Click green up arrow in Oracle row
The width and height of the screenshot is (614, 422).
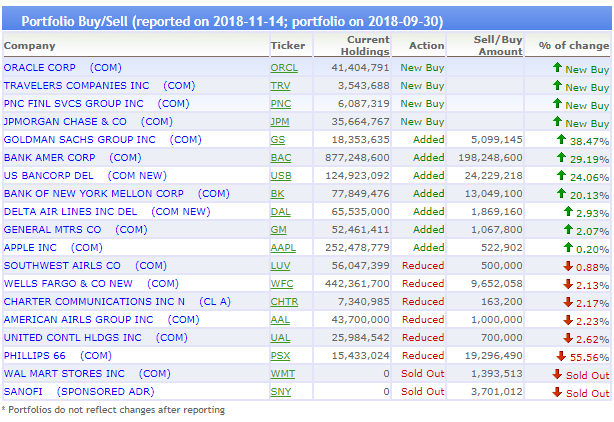point(557,69)
